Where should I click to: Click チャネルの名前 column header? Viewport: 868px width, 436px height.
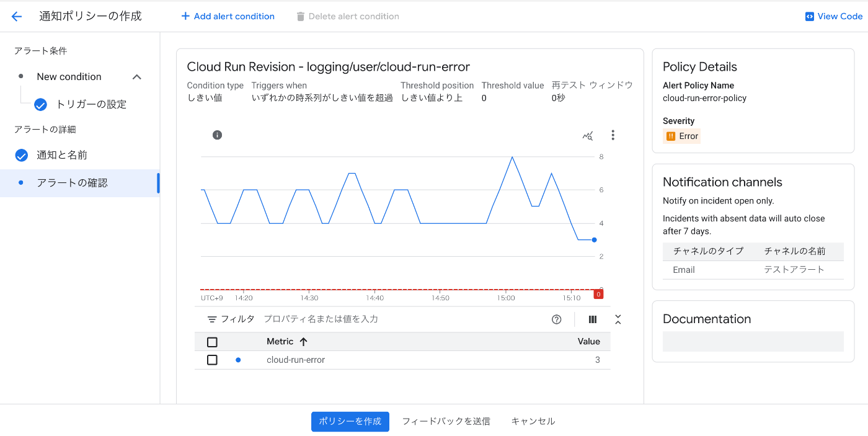click(x=795, y=251)
